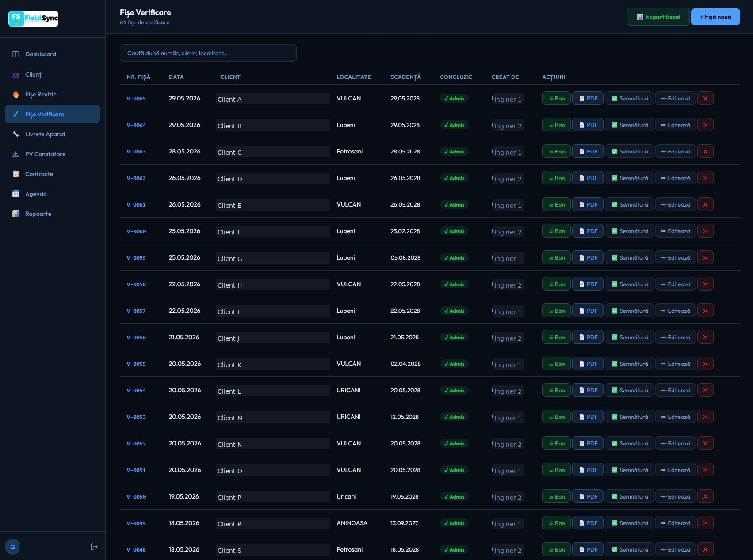Delete fișa V-0063 with red X
Image resolution: width=753 pixels, height=560 pixels.
(705, 151)
